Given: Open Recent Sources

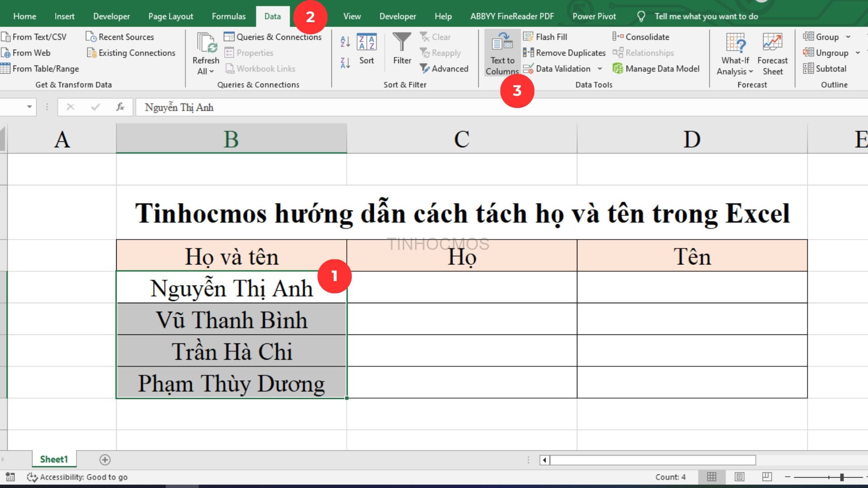Looking at the screenshot, I should coord(120,37).
